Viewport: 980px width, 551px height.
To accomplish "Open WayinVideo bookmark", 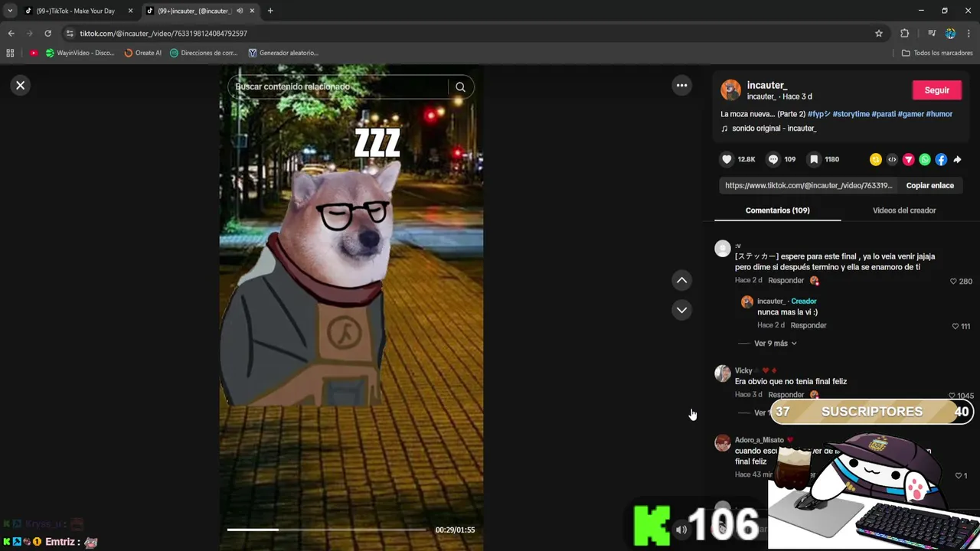I will click(x=80, y=53).
